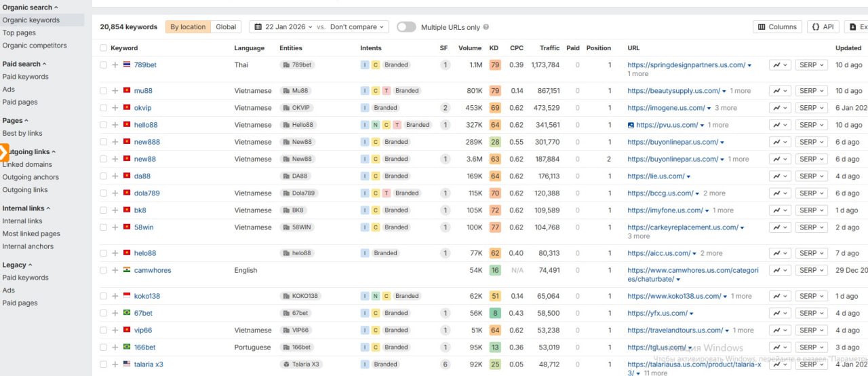Check the 67bet row checkbox
The height and width of the screenshot is (376, 868).
[103, 313]
